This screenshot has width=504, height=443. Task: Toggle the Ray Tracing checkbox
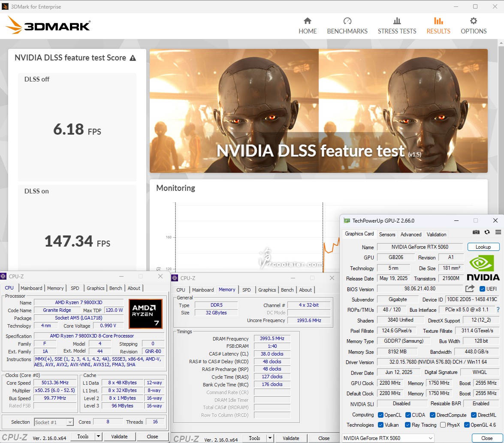click(408, 425)
